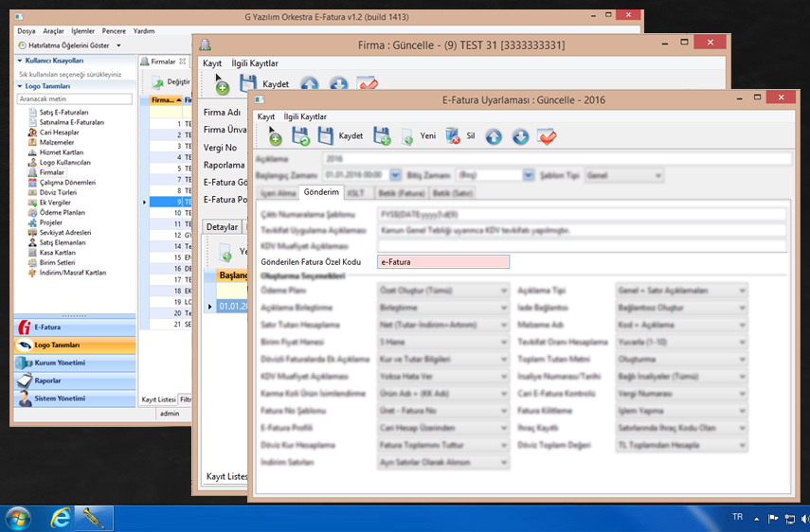Screen dimensions: 810x532
Task: Click Gönderilen Fatura Özel Kodu input field
Action: coord(443,262)
